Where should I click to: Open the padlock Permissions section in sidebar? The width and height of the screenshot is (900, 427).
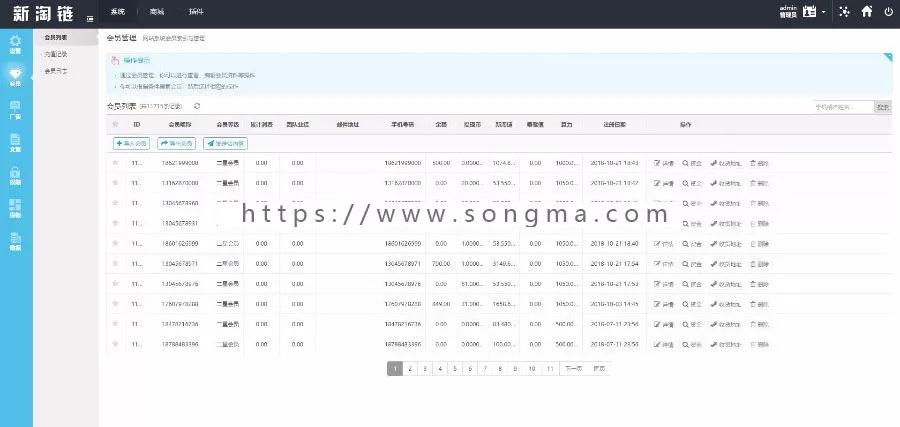(x=15, y=175)
